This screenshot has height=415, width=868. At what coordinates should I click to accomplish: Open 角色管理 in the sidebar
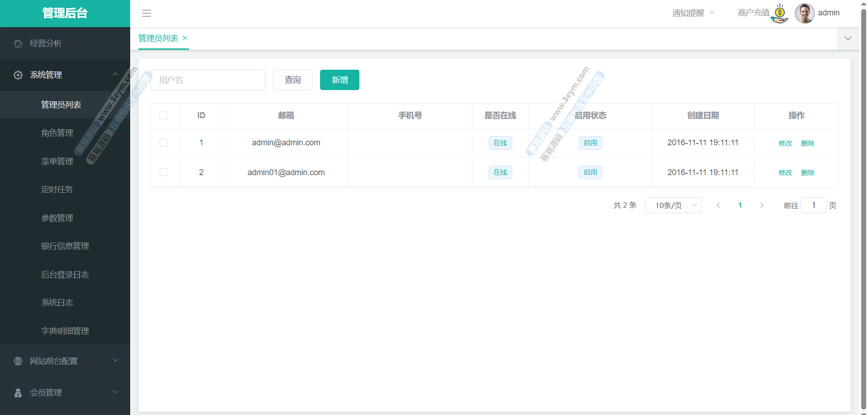click(57, 133)
